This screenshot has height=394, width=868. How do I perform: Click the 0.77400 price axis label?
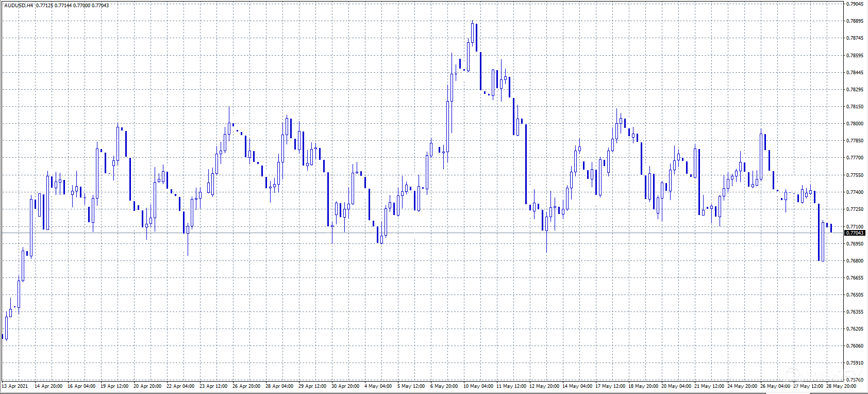tap(855, 192)
